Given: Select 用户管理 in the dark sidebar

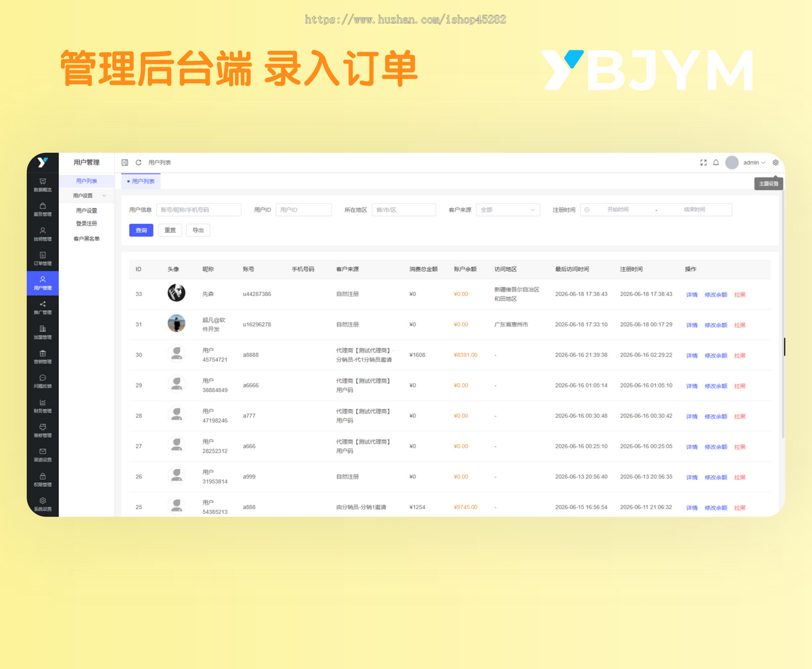Looking at the screenshot, I should (x=43, y=283).
